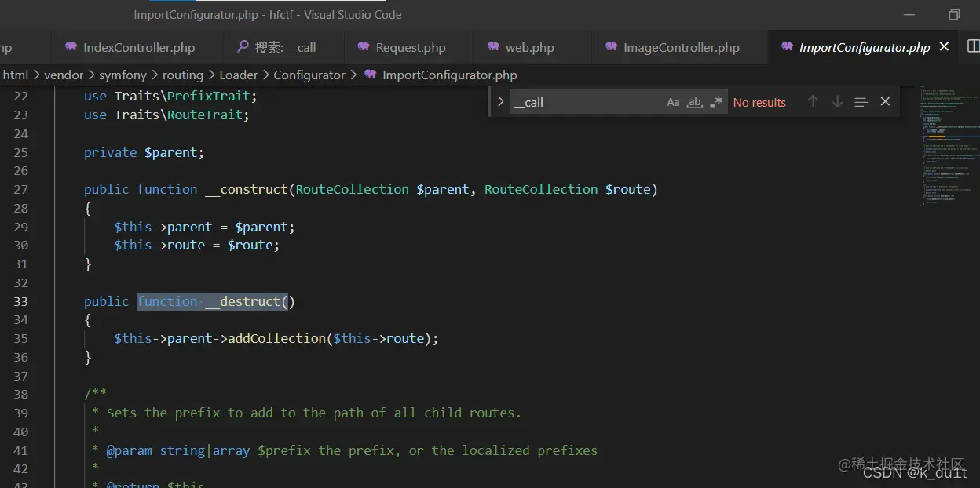Click the __construct function name
This screenshot has width=980, height=488.
click(247, 189)
